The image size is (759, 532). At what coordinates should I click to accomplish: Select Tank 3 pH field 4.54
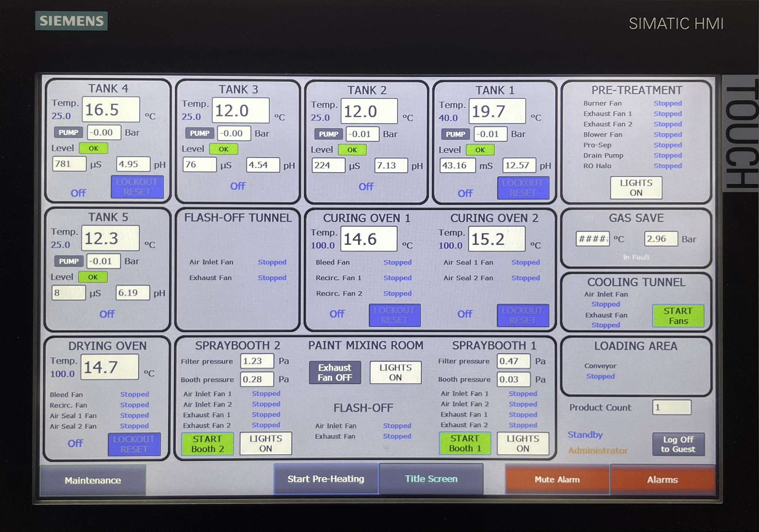click(x=263, y=165)
